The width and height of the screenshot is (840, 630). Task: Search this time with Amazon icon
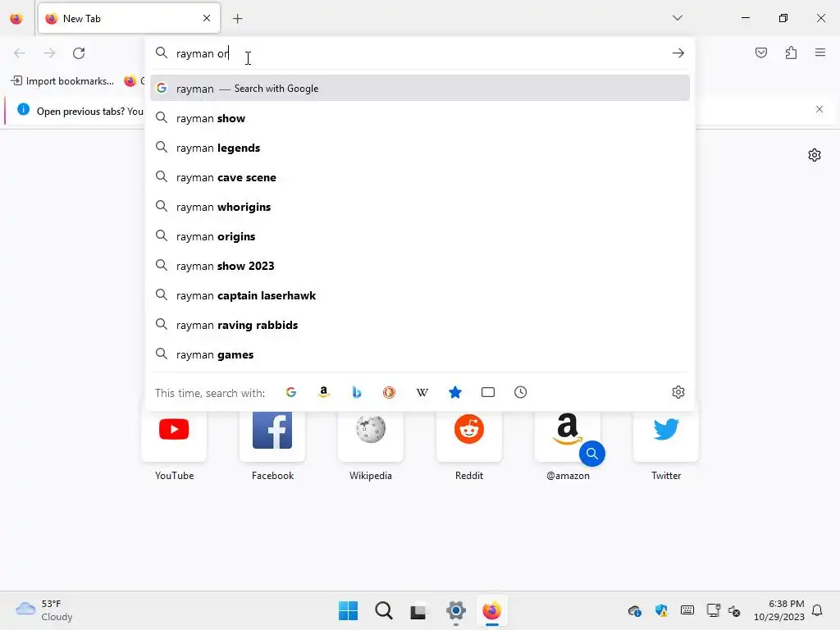323,392
